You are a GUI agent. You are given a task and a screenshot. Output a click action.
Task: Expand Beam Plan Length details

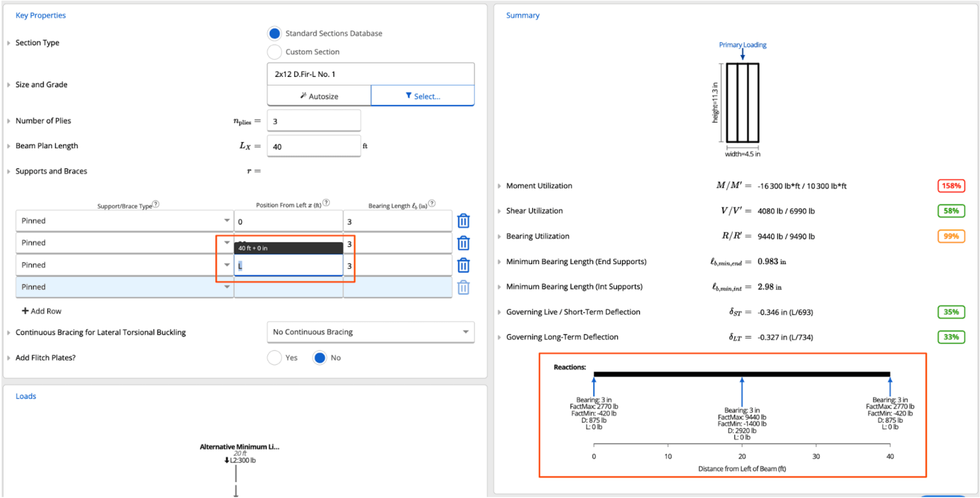point(9,146)
